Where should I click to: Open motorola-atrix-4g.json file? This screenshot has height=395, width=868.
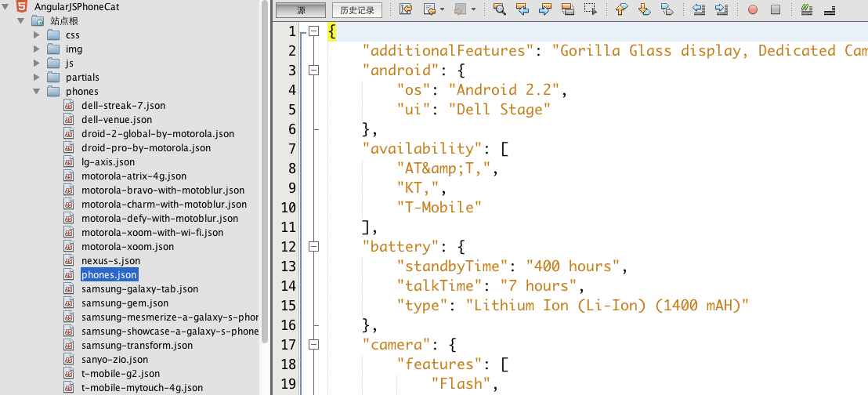(x=134, y=176)
